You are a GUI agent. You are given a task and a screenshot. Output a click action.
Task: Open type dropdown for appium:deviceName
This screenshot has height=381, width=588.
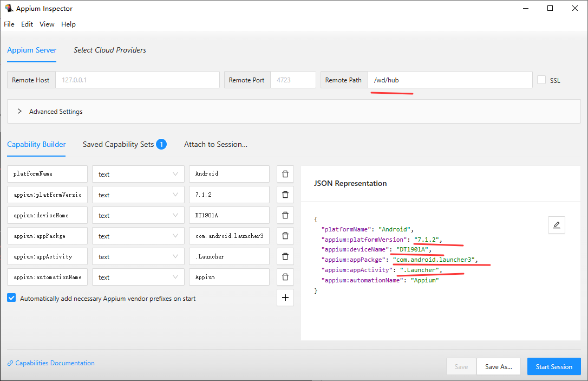(x=138, y=215)
